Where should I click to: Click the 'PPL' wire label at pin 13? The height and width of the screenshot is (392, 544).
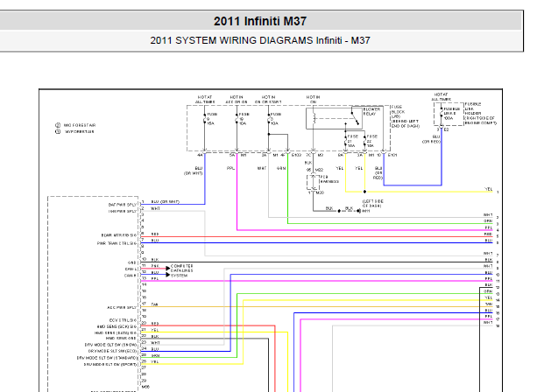155,278
